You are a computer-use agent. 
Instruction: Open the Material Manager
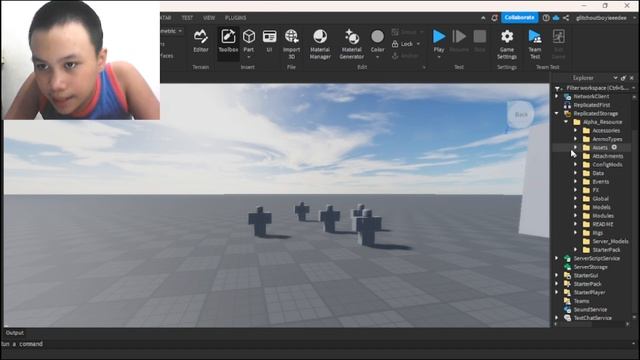pyautogui.click(x=320, y=43)
